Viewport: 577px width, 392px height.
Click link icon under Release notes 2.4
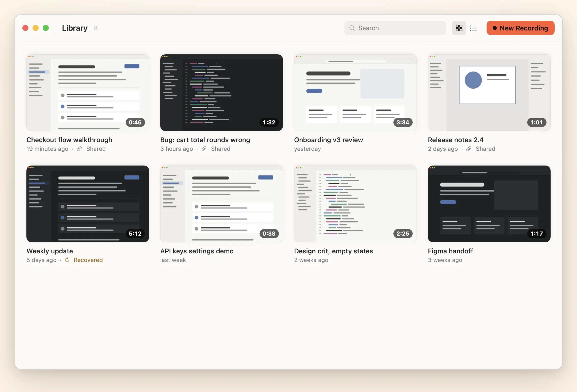coord(469,149)
